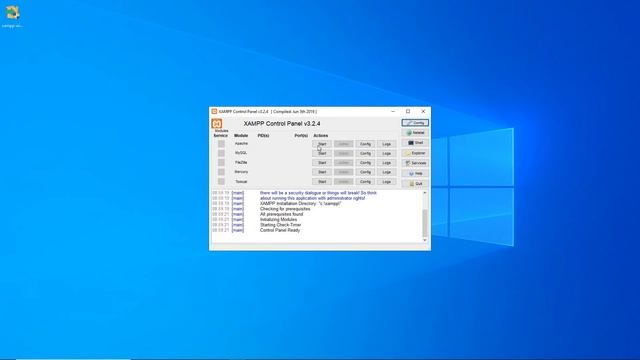Start the Tomcat module
Screen dimensions: 640x360
pyautogui.click(x=322, y=182)
